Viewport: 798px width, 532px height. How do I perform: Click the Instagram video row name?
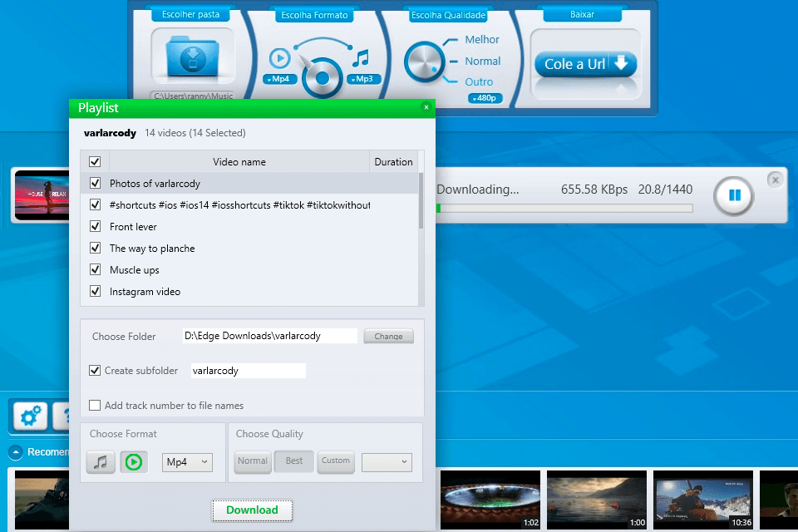tap(145, 292)
